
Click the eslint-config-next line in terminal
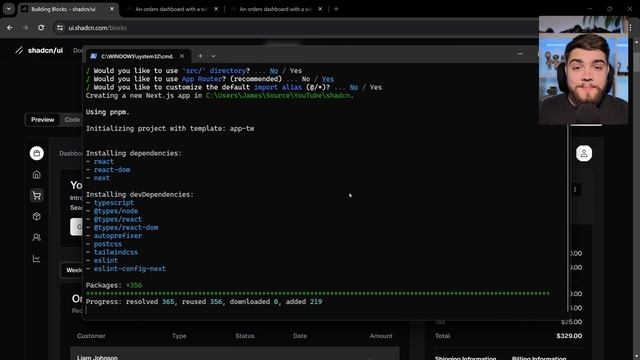pyautogui.click(x=130, y=269)
